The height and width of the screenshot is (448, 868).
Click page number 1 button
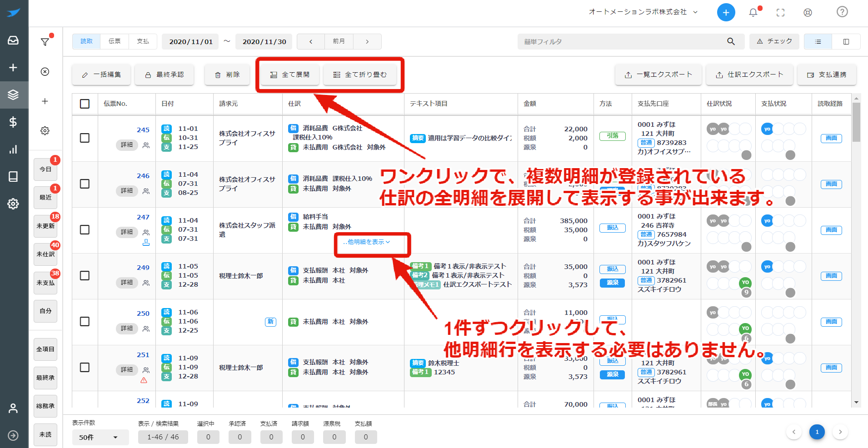tap(817, 432)
